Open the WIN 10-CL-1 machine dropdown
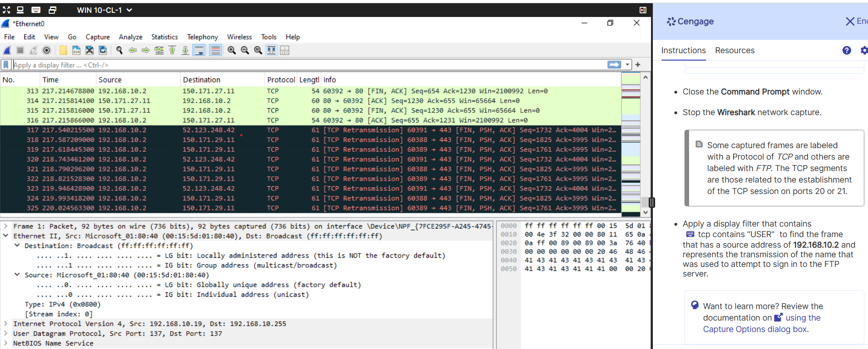This screenshot has height=349, width=868. [x=105, y=10]
